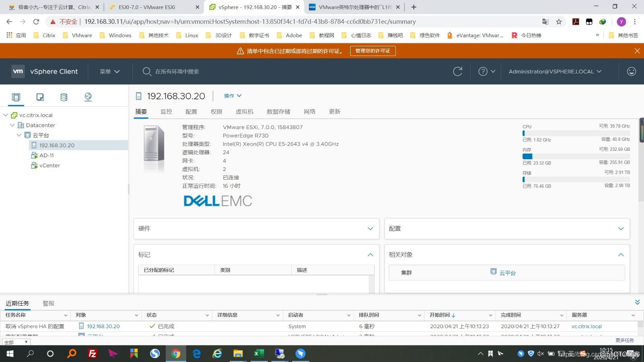This screenshot has width=644, height=362.
Task: Open File Explorer from the taskbar
Action: [238, 354]
